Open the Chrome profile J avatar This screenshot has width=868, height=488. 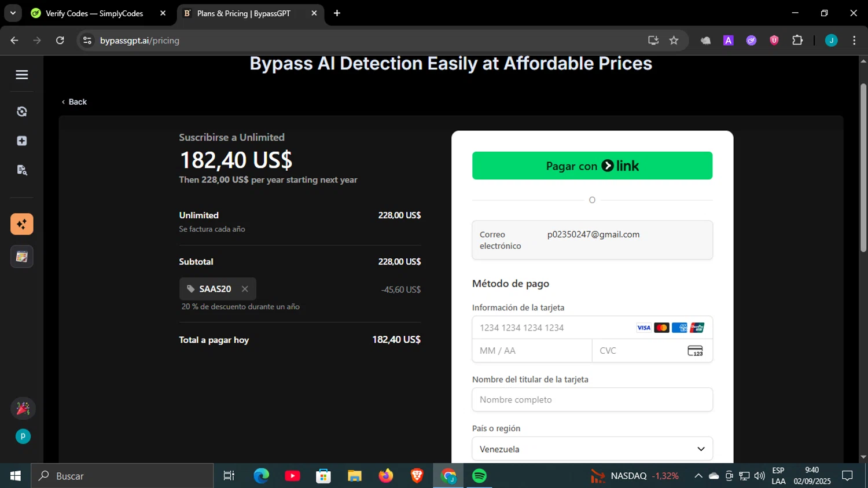[x=832, y=41]
